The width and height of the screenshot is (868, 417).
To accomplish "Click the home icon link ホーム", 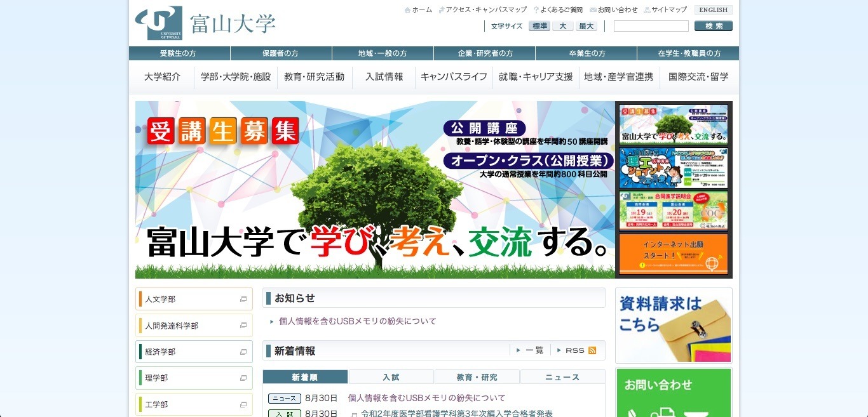I will [x=418, y=10].
